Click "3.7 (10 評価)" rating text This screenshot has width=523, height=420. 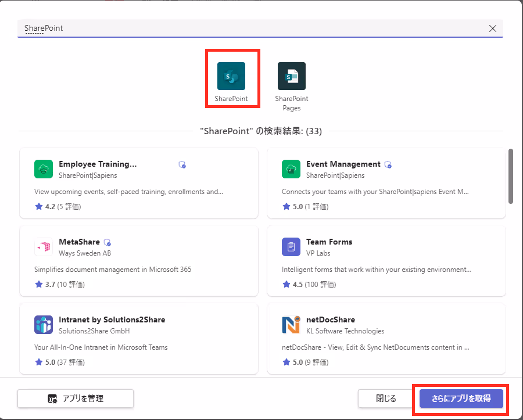click(65, 284)
